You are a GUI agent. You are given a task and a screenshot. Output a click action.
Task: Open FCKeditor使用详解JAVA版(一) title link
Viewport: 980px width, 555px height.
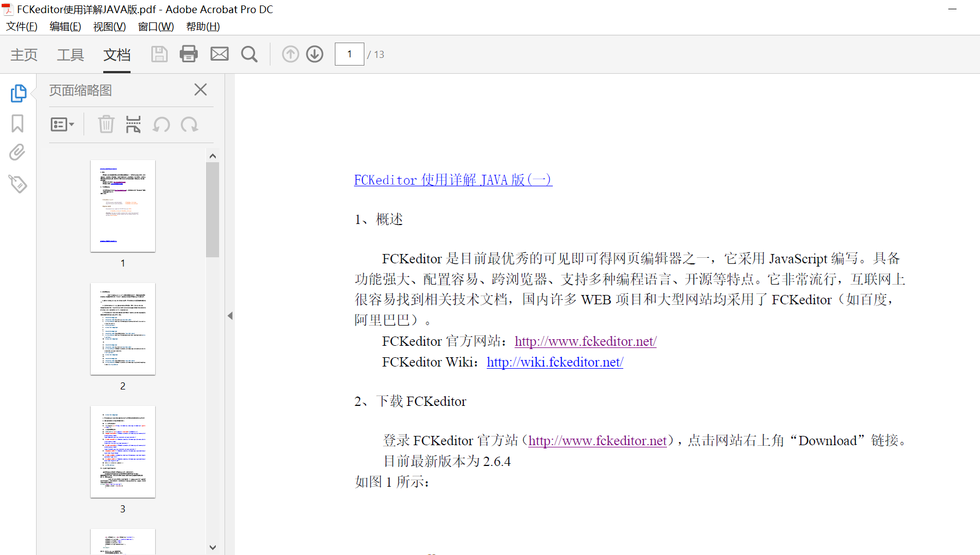click(453, 180)
